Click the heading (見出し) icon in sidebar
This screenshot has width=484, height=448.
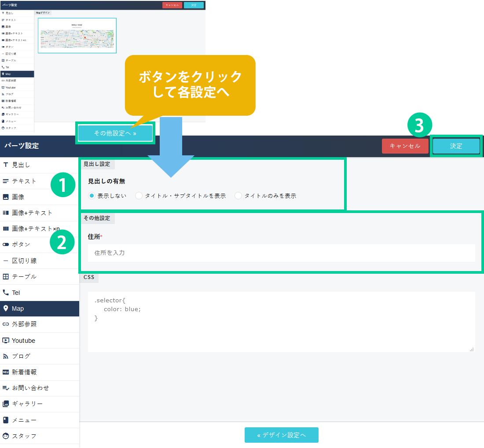point(6,165)
